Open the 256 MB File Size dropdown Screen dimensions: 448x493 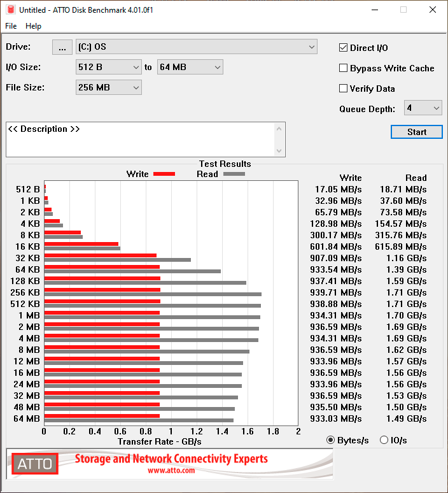pos(109,87)
